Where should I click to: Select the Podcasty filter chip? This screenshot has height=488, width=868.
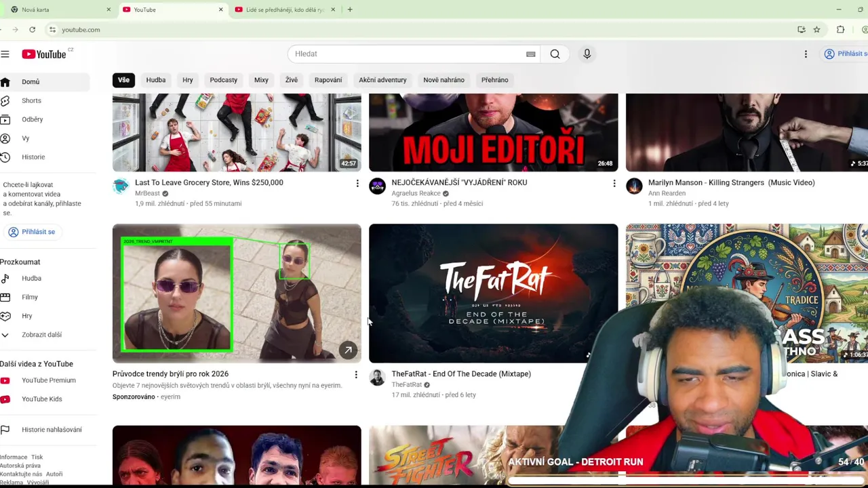pyautogui.click(x=224, y=80)
